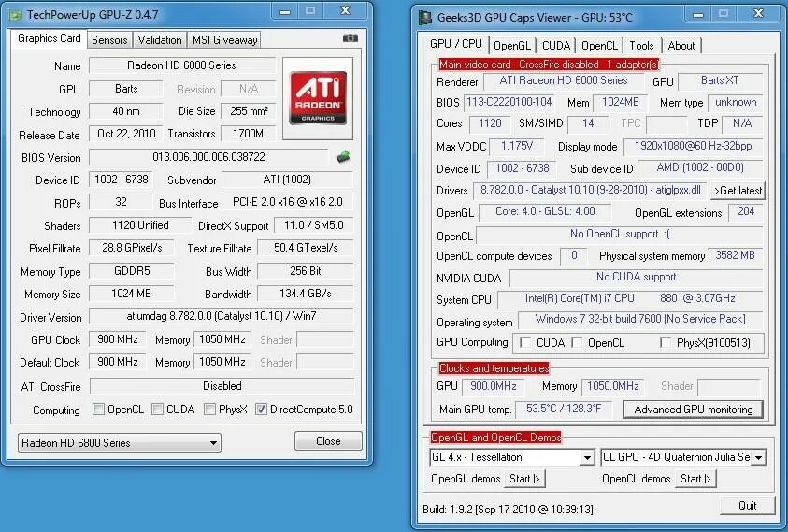The width and height of the screenshot is (788, 532).
Task: Toggle the OpenCL checkbox in GPU-Z
Action: tap(98, 410)
